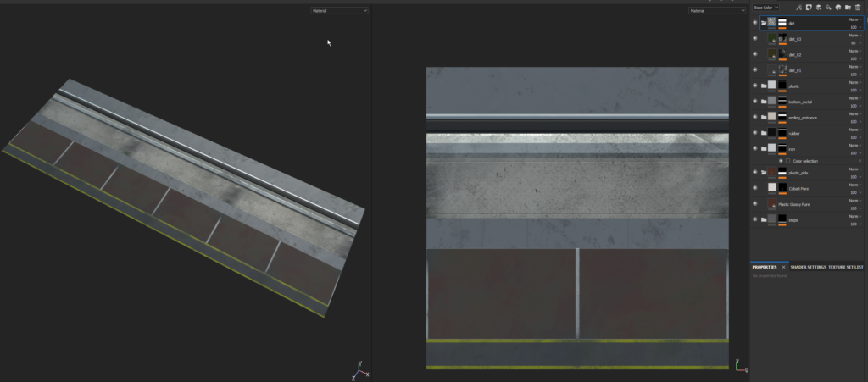Viewport: 868px width, 382px height.
Task: Click the add fill layer icon
Action: [828, 7]
